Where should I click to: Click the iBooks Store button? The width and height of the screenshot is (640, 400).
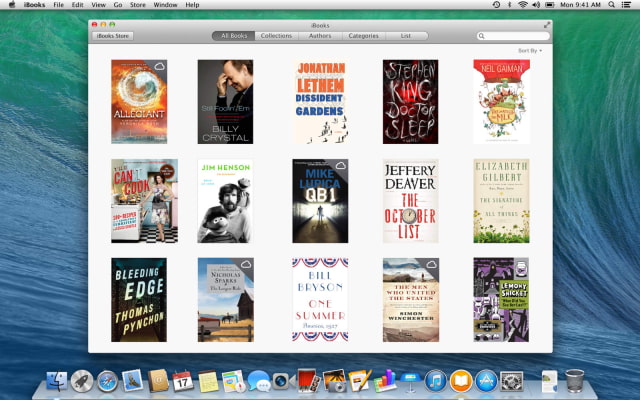(111, 36)
